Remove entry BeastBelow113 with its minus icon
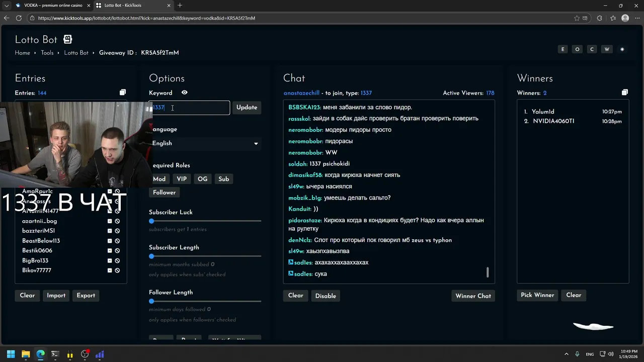The height and width of the screenshot is (362, 644). 110,241
